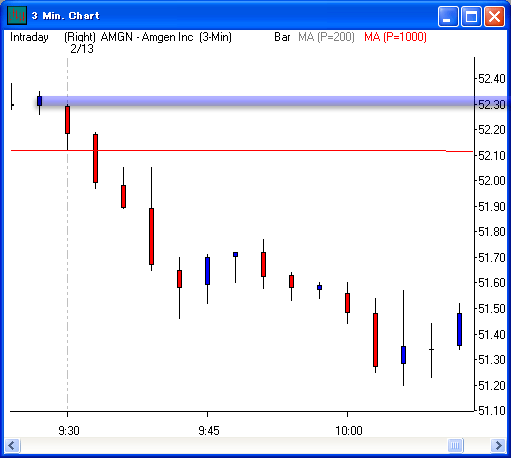Viewport: 511px width, 458px height.
Task: Click the blue candlestick at 9:45
Action: click(207, 271)
